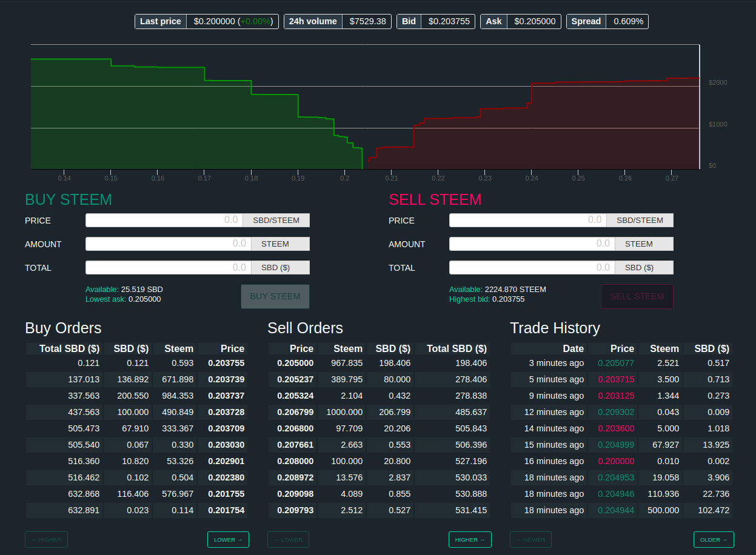Select sell order at price 0.209793

(x=379, y=510)
